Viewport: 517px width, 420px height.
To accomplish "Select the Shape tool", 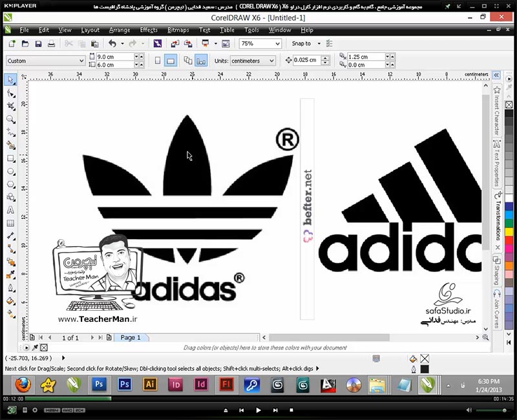I will (x=10, y=93).
